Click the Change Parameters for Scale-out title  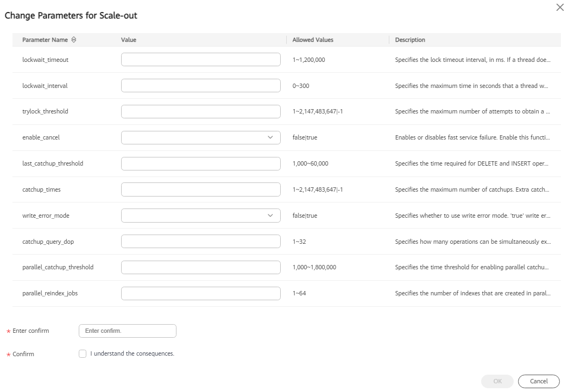tap(71, 16)
